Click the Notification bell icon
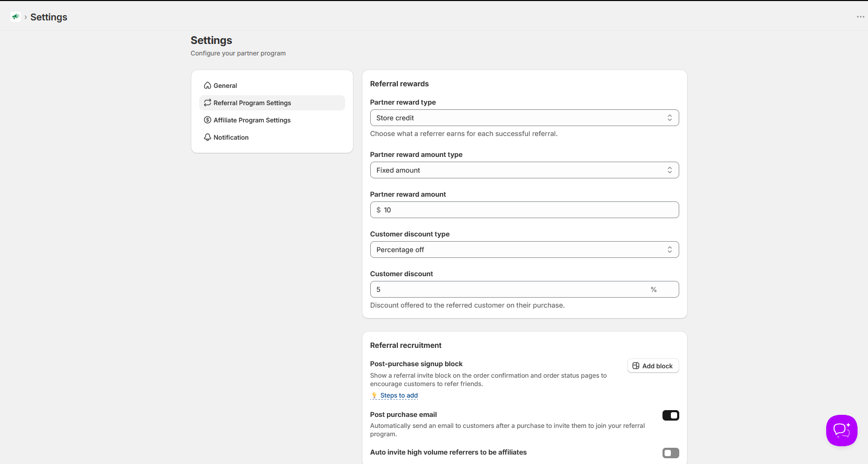Viewport: 868px width, 464px height. coord(208,137)
